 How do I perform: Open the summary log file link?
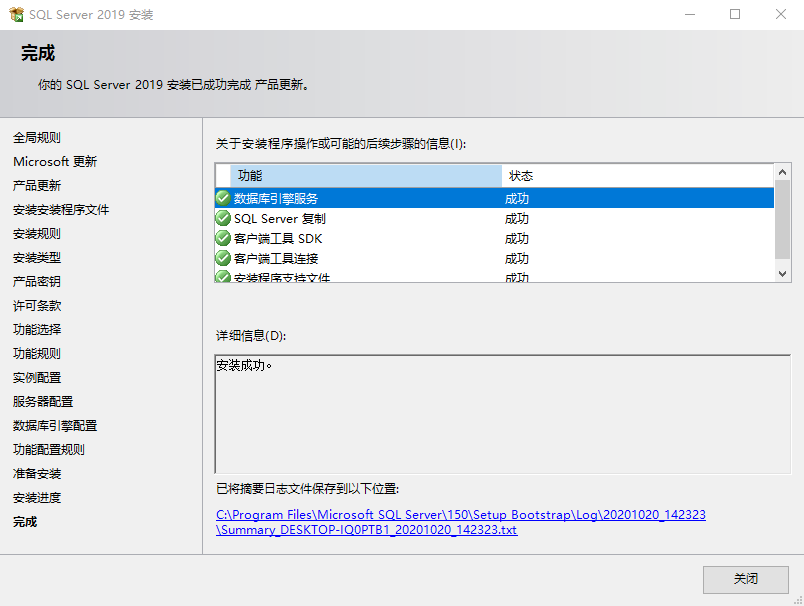460,522
